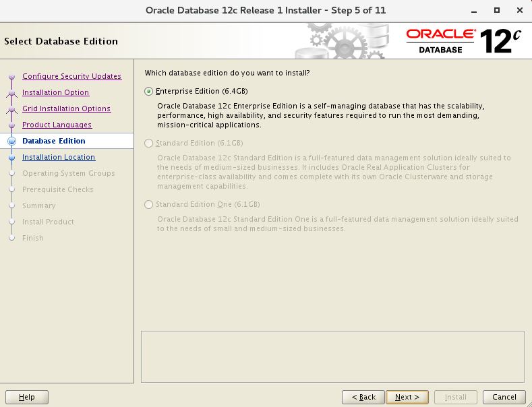
Task: Click the Installer window title bar
Action: tap(266, 11)
